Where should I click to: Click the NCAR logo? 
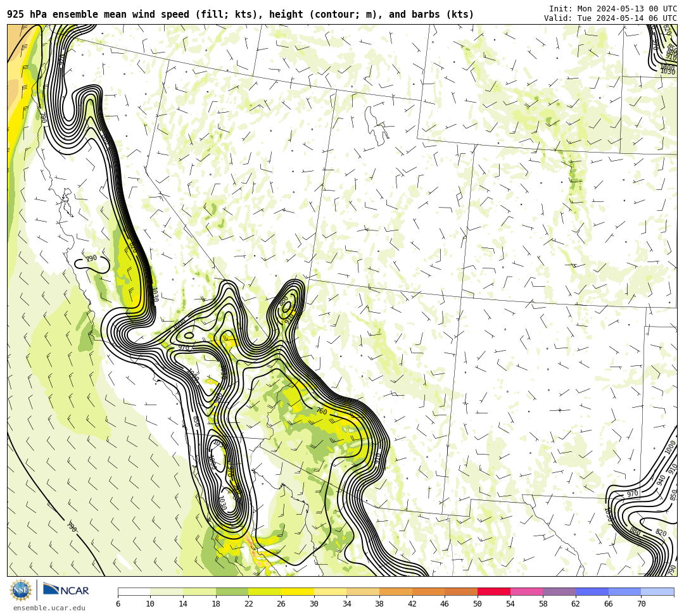pyautogui.click(x=66, y=590)
